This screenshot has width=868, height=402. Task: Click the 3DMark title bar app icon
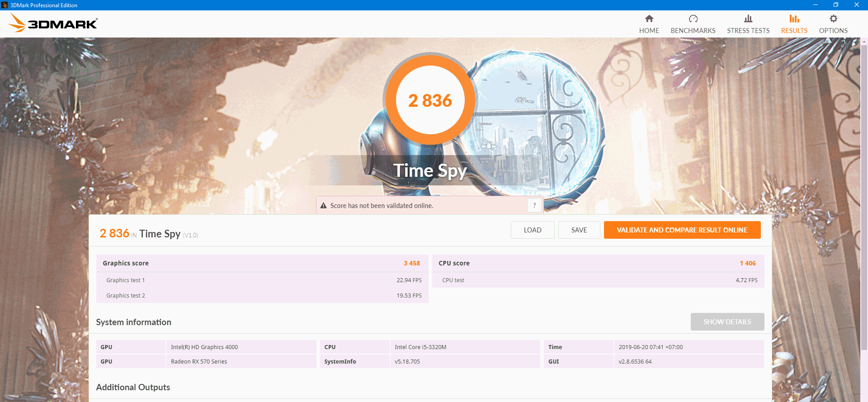tap(5, 5)
